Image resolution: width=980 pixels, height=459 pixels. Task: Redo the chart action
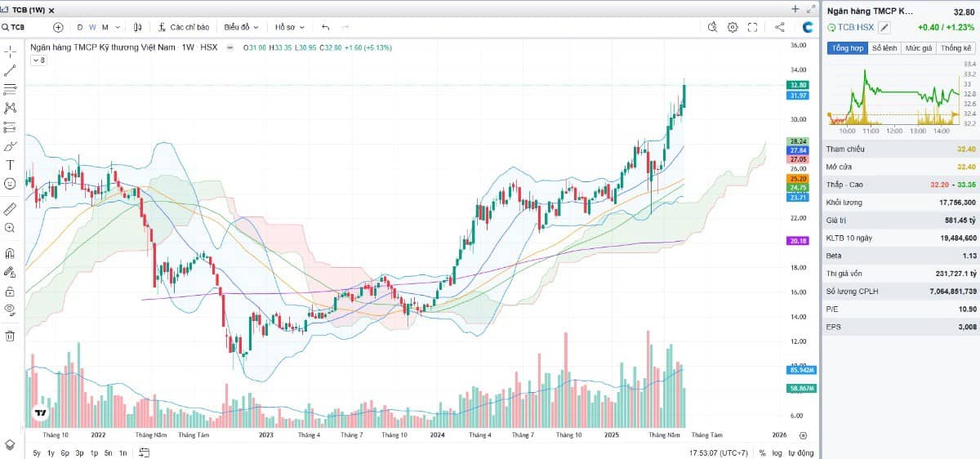345,27
